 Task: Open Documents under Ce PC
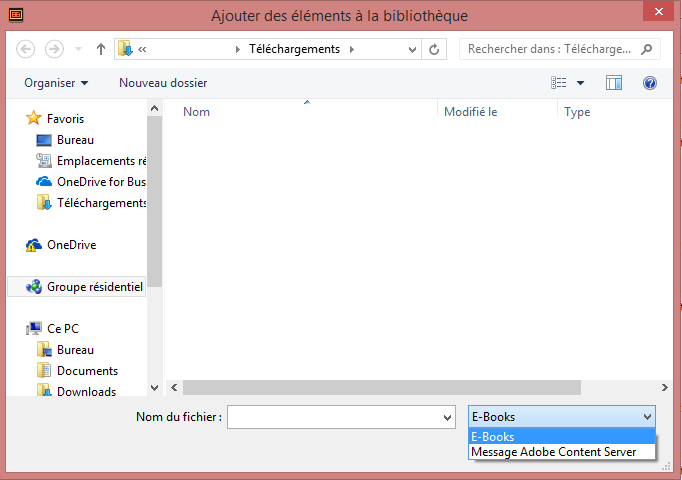(x=87, y=371)
